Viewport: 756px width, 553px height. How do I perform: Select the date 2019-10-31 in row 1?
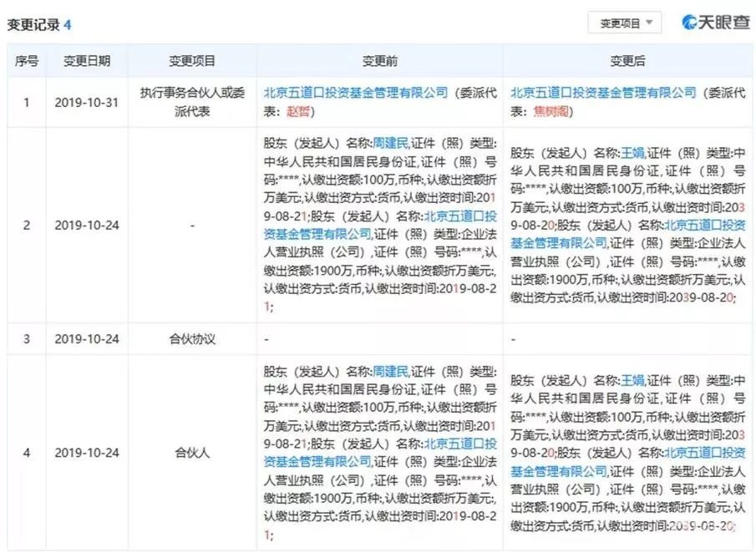tap(87, 102)
